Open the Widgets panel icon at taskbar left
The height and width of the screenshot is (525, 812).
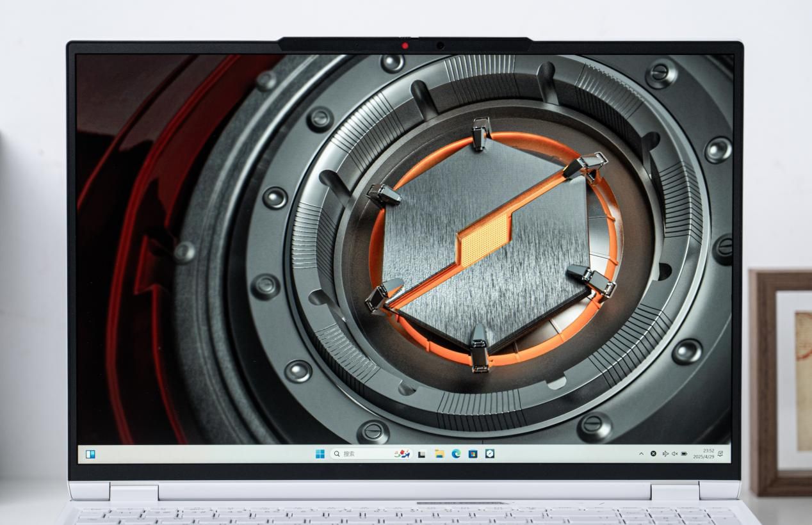click(90, 454)
